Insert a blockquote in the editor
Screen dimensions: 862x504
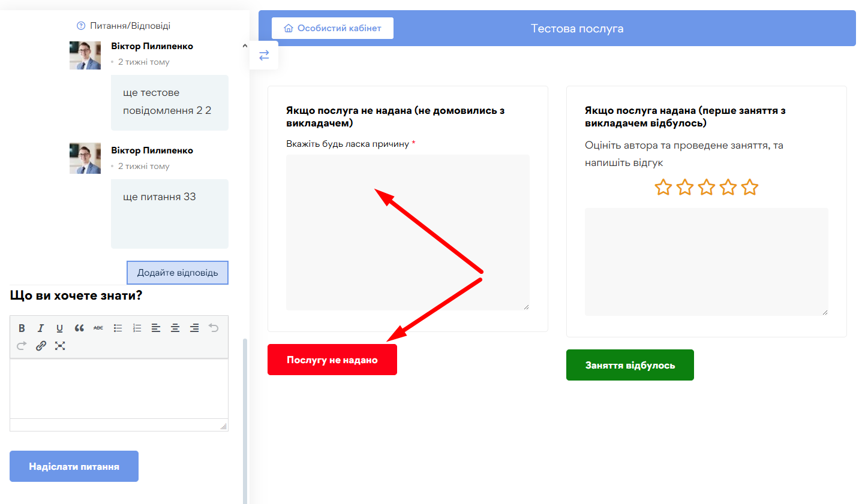[79, 328]
